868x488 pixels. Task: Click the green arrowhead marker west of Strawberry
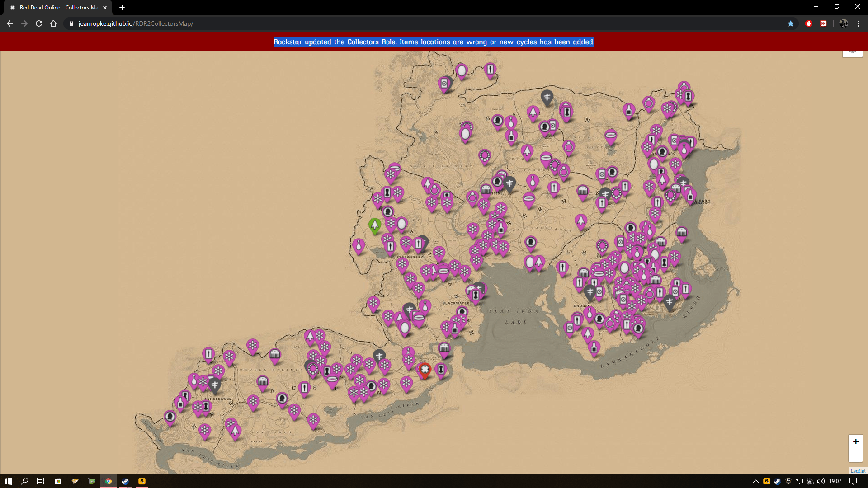pyautogui.click(x=374, y=225)
